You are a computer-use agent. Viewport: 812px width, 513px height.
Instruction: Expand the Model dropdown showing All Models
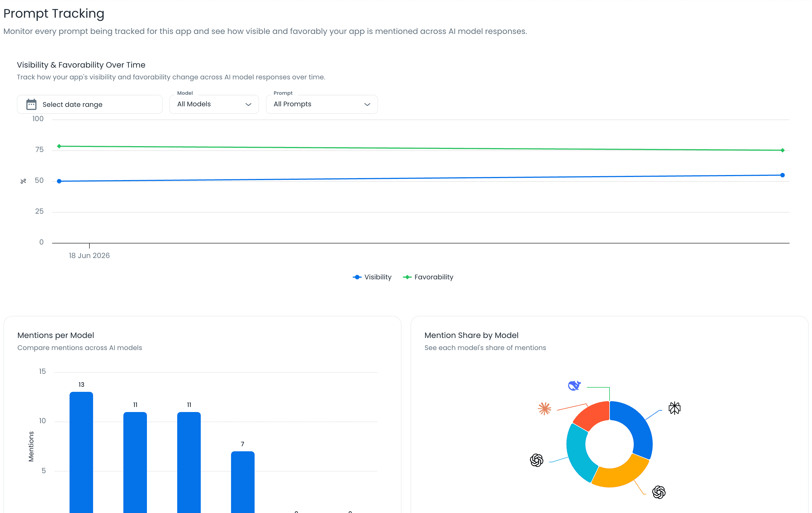[214, 104]
